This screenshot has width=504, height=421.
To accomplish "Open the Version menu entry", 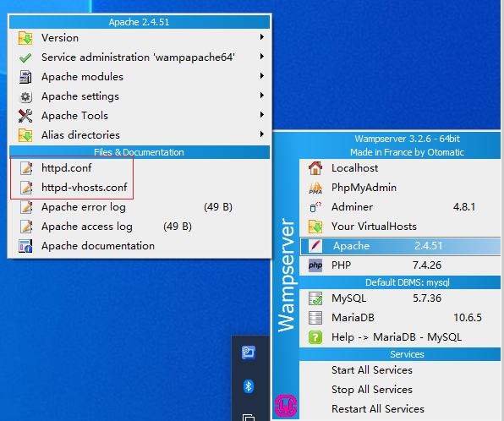I will (x=140, y=38).
